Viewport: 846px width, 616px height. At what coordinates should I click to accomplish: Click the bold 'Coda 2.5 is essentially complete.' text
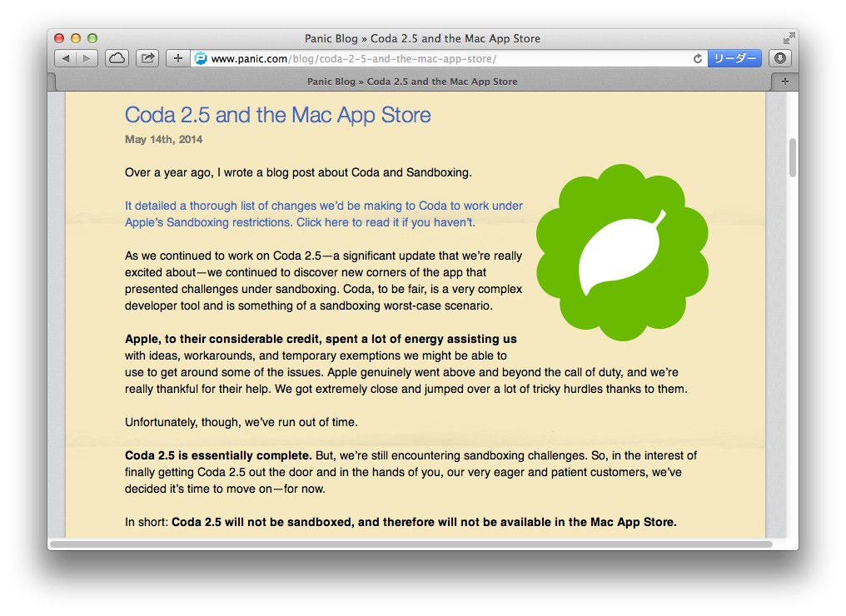pyautogui.click(x=218, y=455)
